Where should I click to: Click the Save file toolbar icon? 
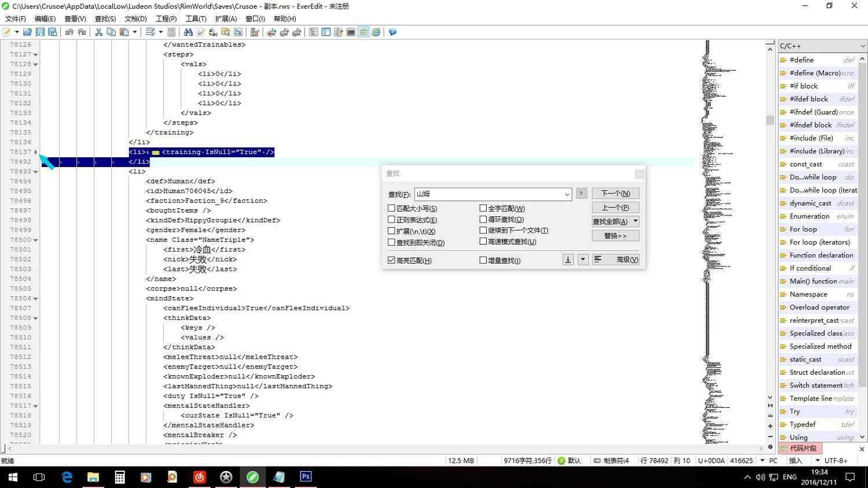pyautogui.click(x=40, y=32)
